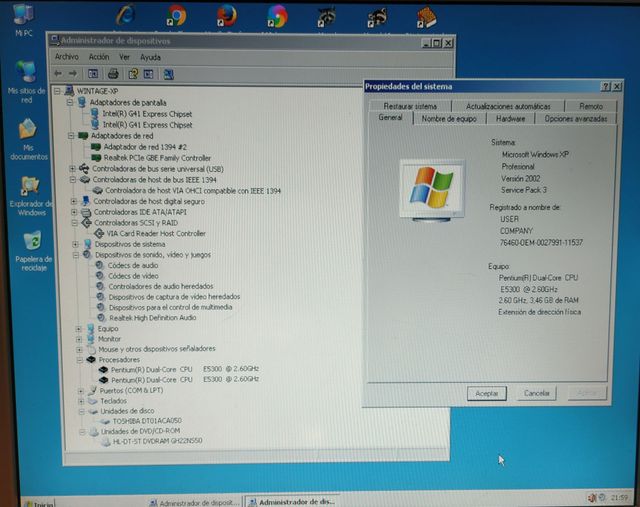
Task: Switch to the Restaurar sistema tab
Action: point(410,106)
